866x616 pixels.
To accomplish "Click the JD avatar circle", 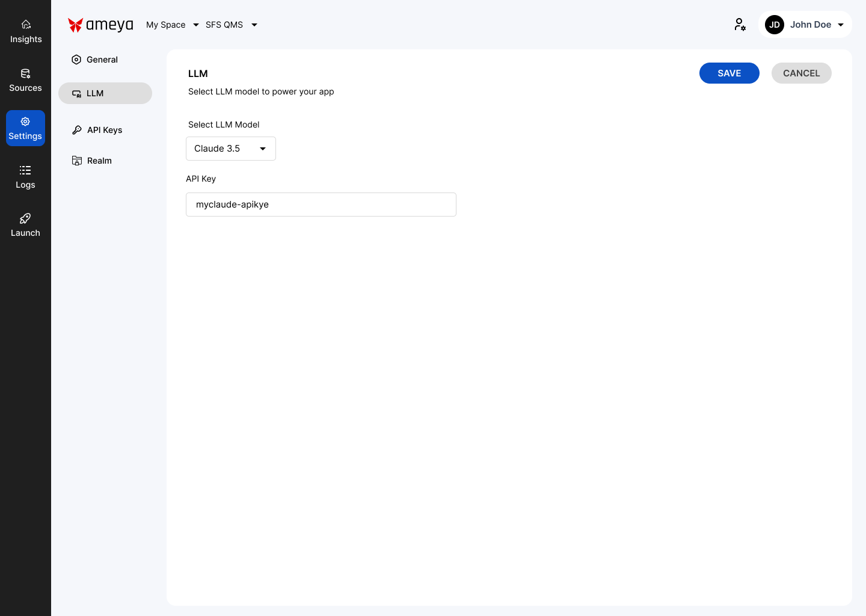I will tap(775, 25).
